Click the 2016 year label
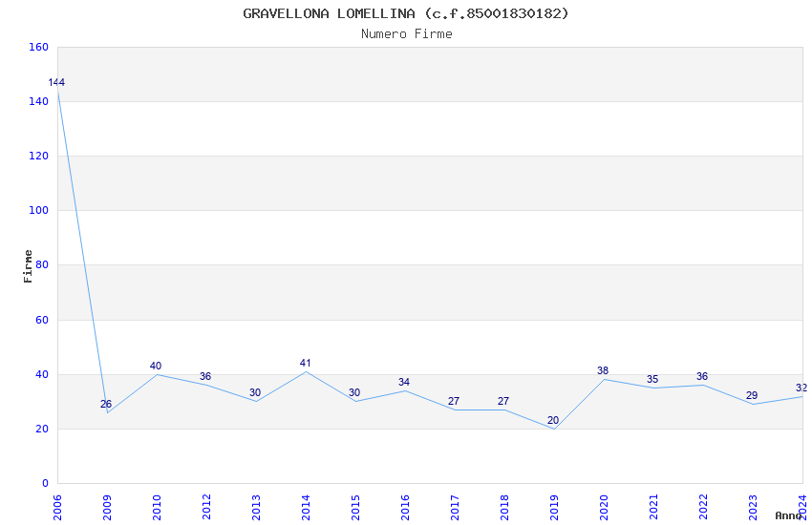This screenshot has width=812, height=525. click(405, 508)
